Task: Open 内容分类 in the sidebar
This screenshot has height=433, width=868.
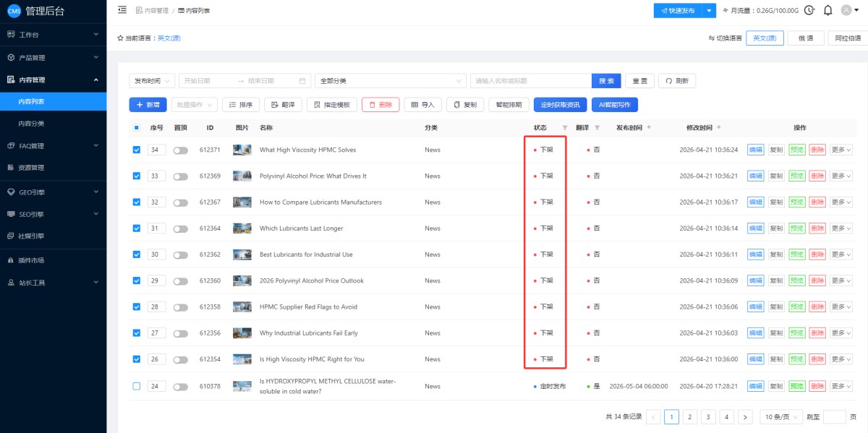Action: pyautogui.click(x=31, y=124)
